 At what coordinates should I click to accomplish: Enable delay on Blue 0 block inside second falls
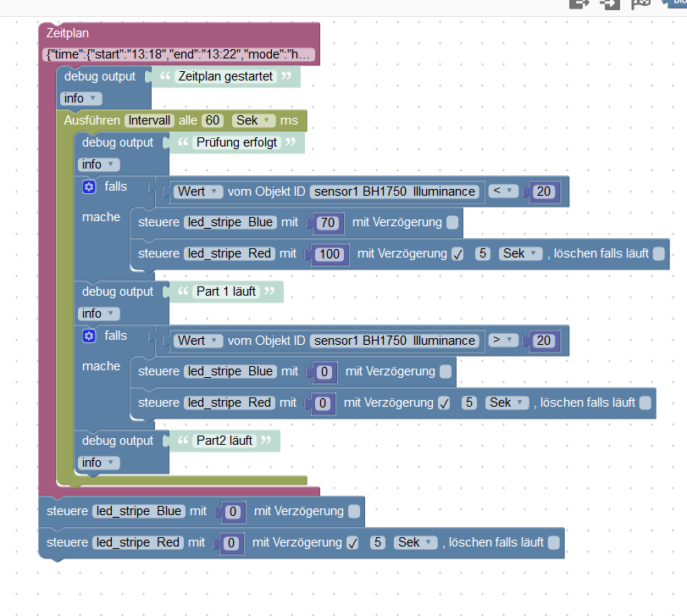[x=446, y=371]
